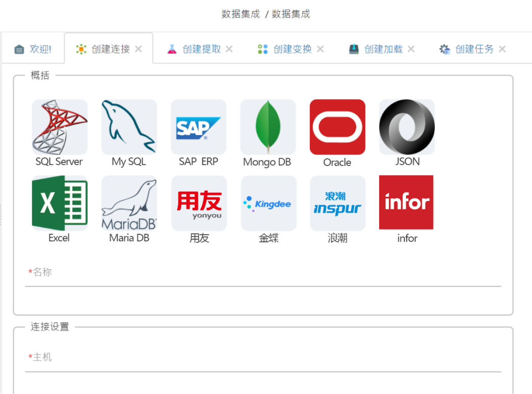This screenshot has width=532, height=394.
Task: Click the 'Mongo DB' label text
Action: pos(267,162)
